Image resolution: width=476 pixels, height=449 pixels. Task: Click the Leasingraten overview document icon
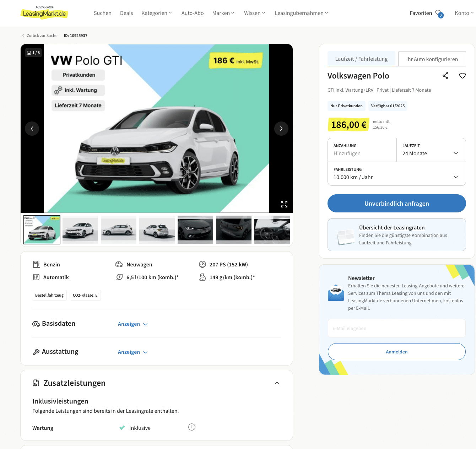click(x=346, y=237)
